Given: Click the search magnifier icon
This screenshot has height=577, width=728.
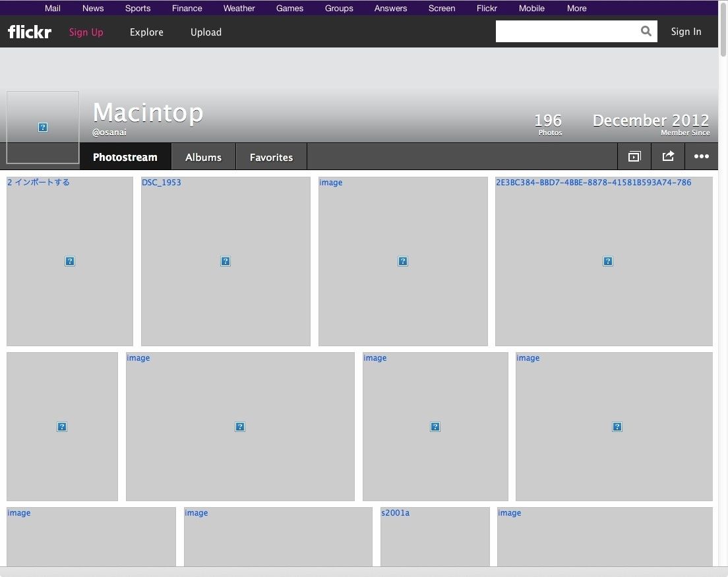Looking at the screenshot, I should 646,31.
